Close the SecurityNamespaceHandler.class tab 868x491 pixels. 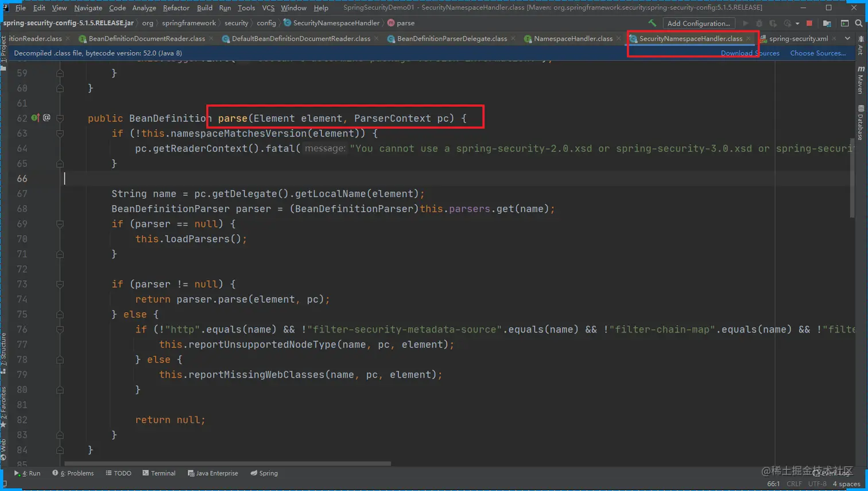pos(749,38)
